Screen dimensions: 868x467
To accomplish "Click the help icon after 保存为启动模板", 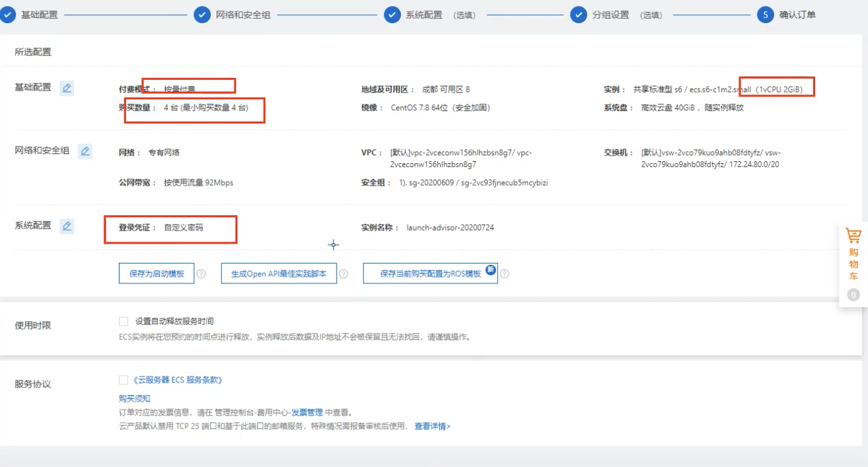I will pyautogui.click(x=201, y=273).
